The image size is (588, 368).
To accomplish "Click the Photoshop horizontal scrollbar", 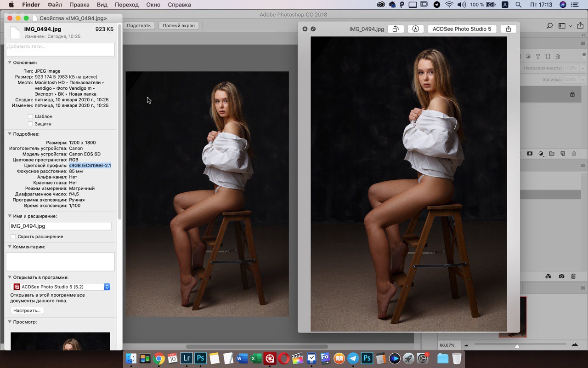I will tap(257, 346).
